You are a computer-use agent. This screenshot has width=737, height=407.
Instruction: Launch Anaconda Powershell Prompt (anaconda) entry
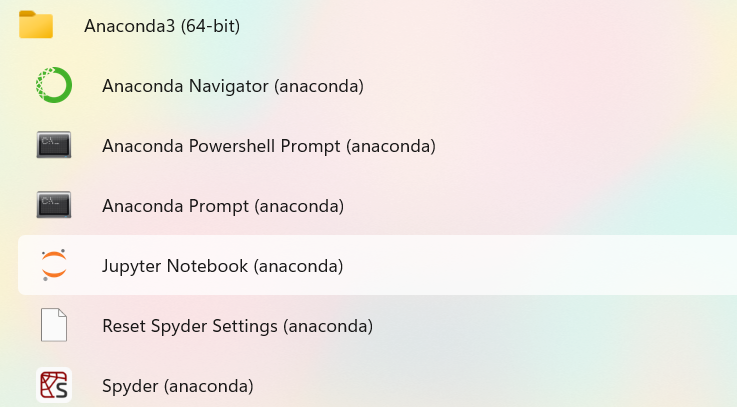click(268, 146)
